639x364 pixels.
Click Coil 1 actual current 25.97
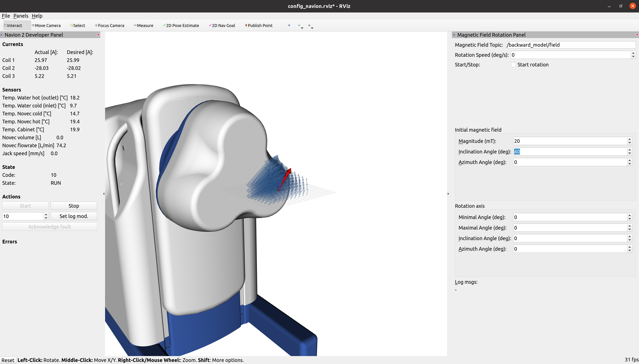(x=41, y=60)
